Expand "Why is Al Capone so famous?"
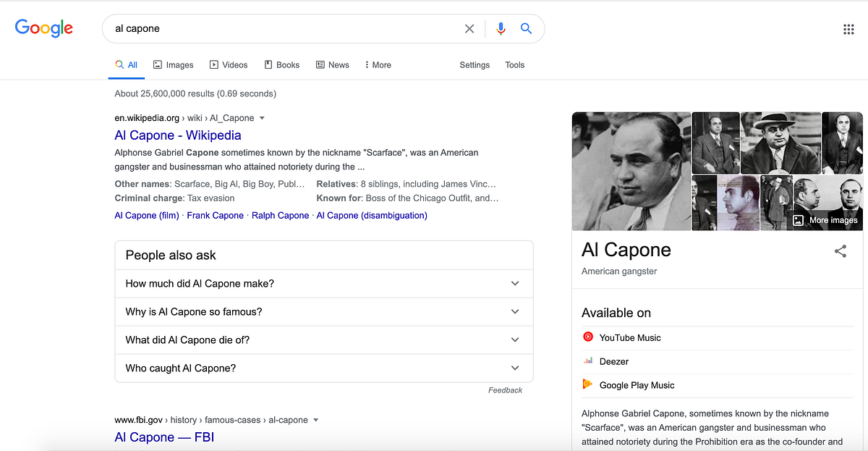This screenshot has width=868, height=451. pos(324,312)
